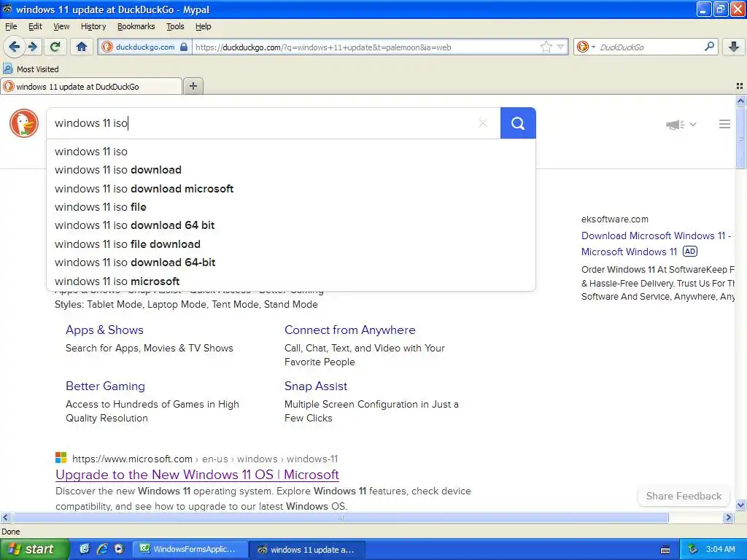Open the Edit menu
Image resolution: width=747 pixels, height=560 pixels.
pyautogui.click(x=35, y=26)
